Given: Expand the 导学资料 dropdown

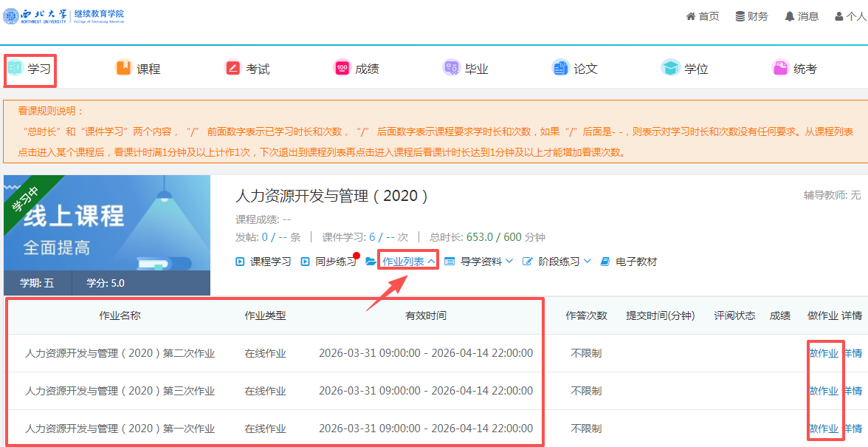Looking at the screenshot, I should [x=486, y=262].
